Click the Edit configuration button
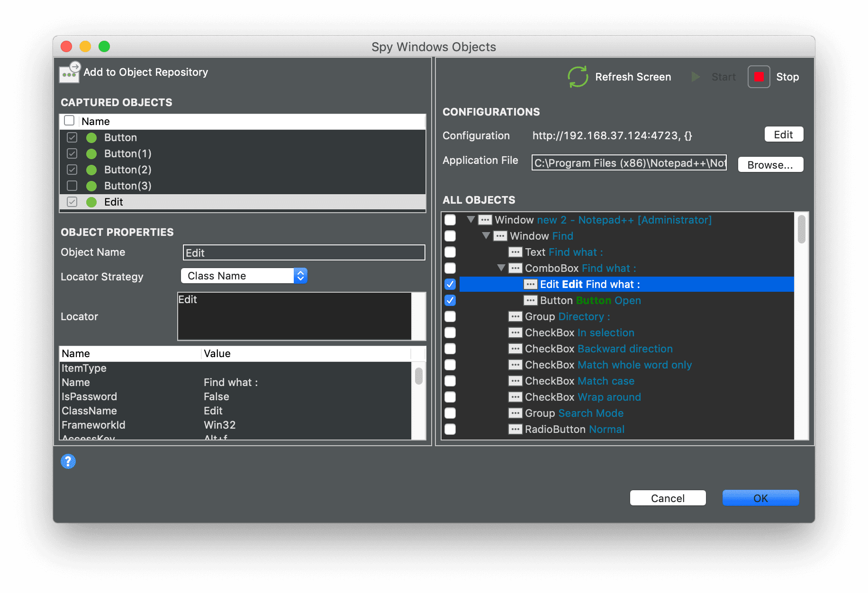The width and height of the screenshot is (868, 593). tap(784, 135)
